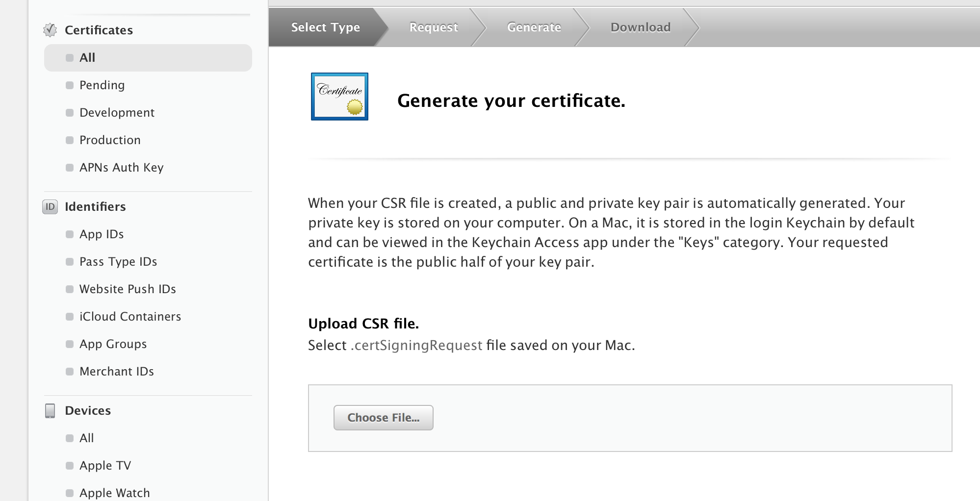The height and width of the screenshot is (501, 980).
Task: Click the Certificates seal icon
Action: (x=50, y=30)
